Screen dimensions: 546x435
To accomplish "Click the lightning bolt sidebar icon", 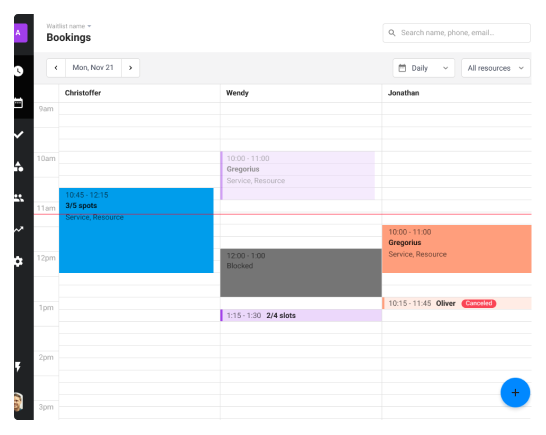I will (x=18, y=366).
